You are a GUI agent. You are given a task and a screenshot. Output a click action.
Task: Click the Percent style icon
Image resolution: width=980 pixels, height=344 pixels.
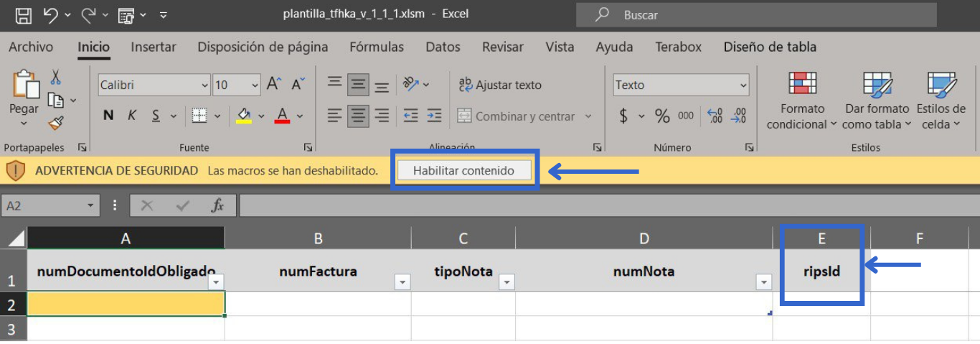[661, 116]
